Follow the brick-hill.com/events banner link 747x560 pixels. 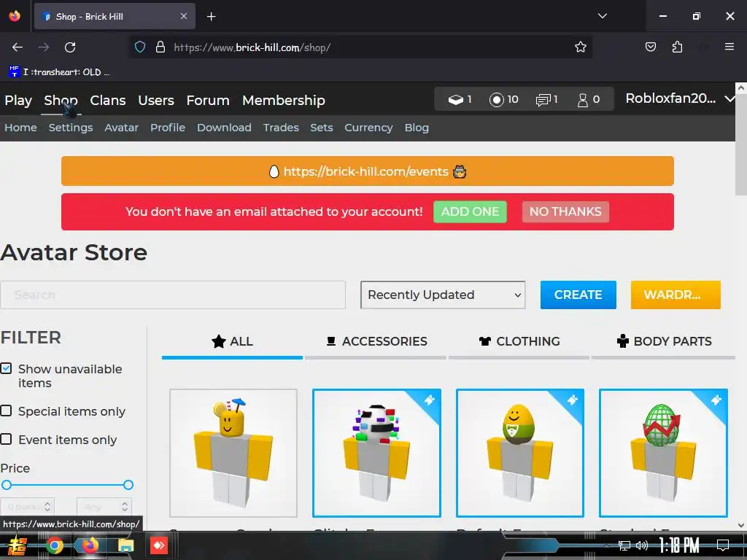[x=366, y=171]
